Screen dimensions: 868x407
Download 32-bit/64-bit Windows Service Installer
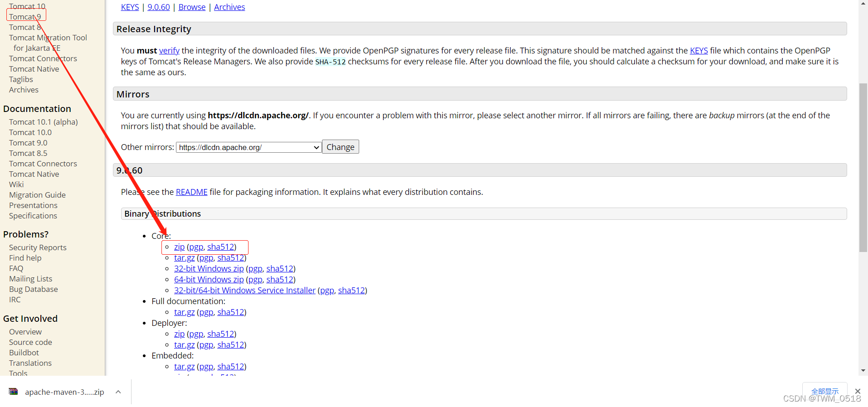point(244,291)
